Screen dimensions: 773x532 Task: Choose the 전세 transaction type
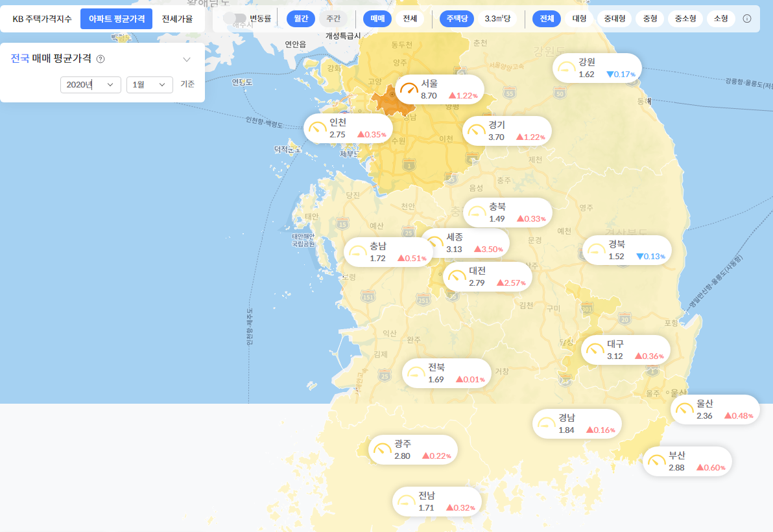pyautogui.click(x=410, y=19)
